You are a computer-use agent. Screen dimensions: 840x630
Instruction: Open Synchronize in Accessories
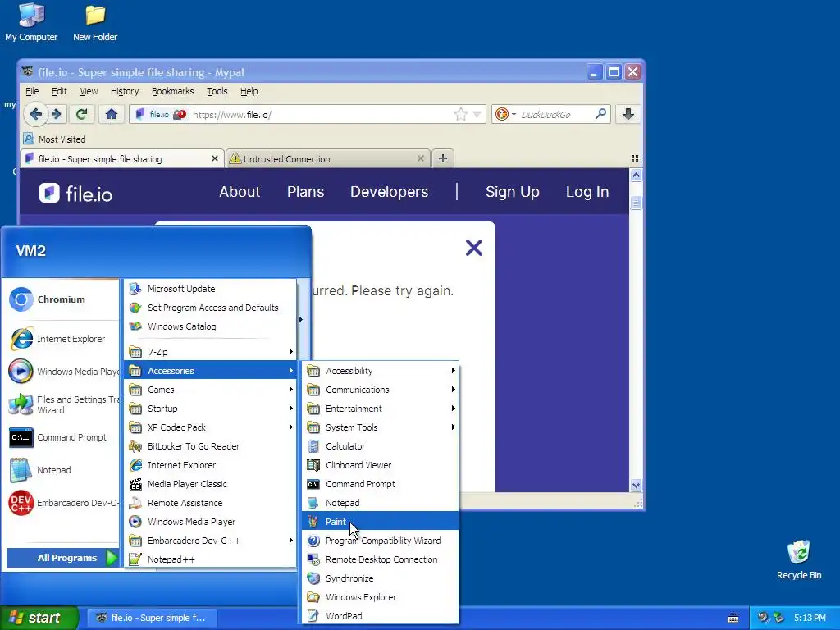coord(380,578)
